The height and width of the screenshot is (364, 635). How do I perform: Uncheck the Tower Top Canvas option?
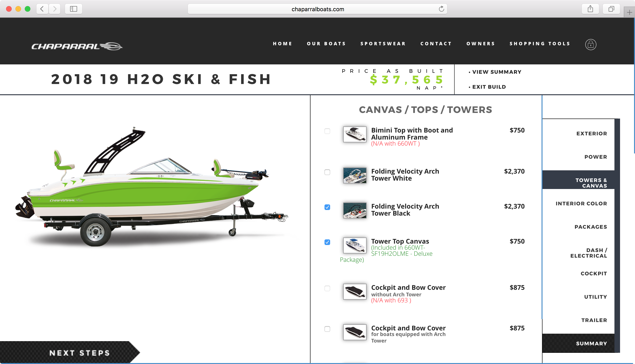pos(327,242)
